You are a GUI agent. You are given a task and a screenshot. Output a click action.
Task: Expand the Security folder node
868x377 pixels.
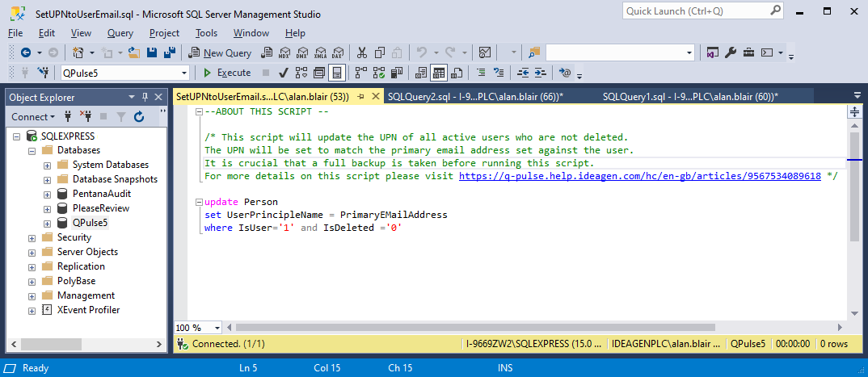coord(32,237)
